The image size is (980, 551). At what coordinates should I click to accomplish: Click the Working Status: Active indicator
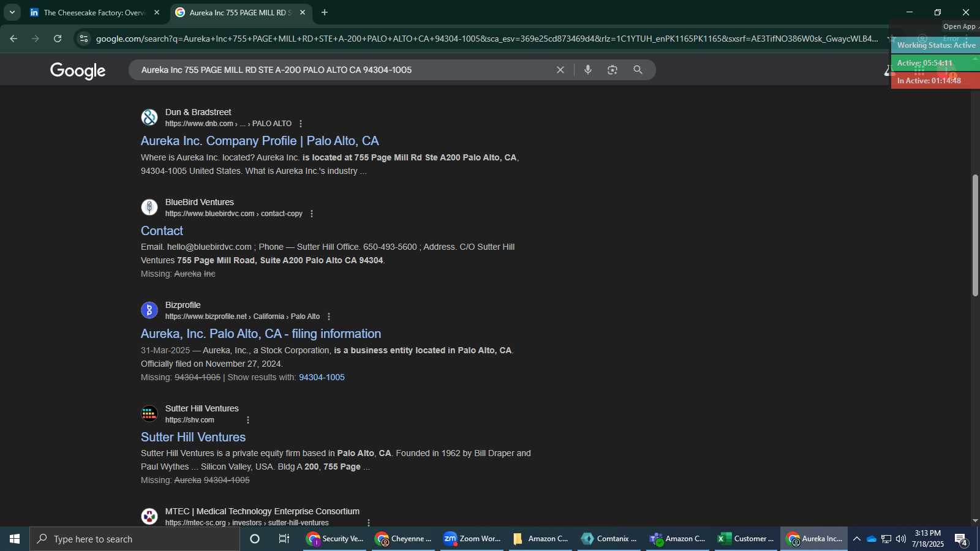[936, 45]
